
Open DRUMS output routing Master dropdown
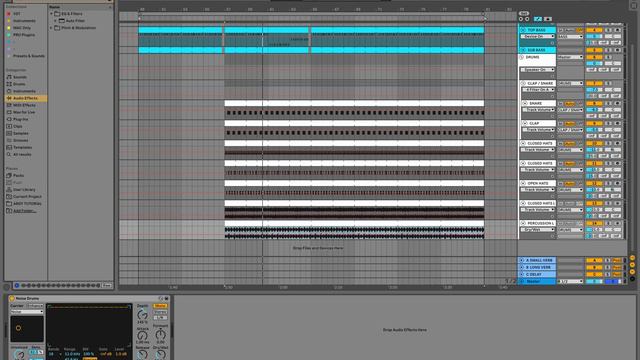click(x=571, y=58)
